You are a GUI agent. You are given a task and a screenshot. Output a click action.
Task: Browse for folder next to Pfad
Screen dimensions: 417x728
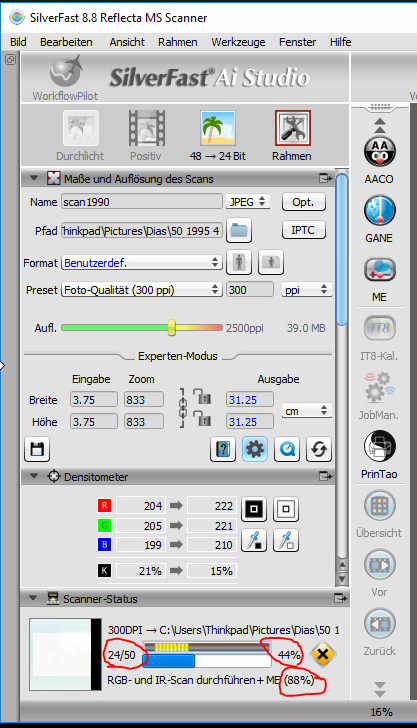[x=239, y=230]
